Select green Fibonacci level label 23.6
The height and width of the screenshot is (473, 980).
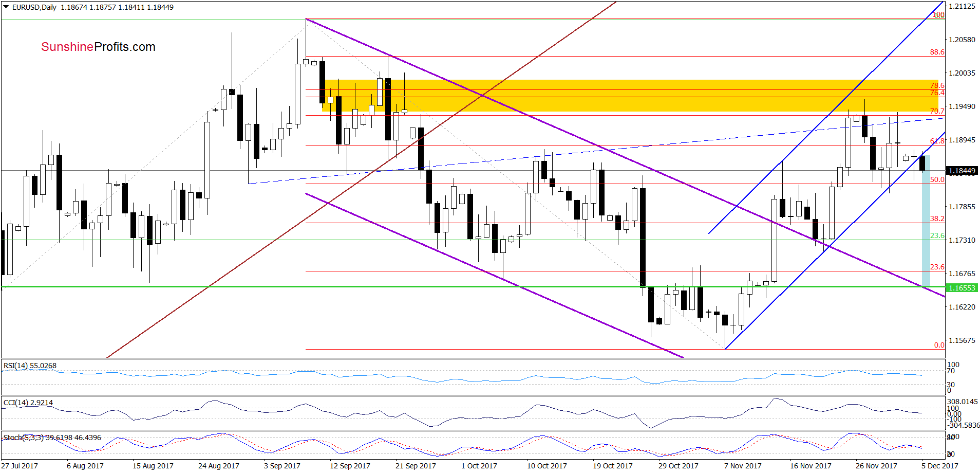point(937,235)
